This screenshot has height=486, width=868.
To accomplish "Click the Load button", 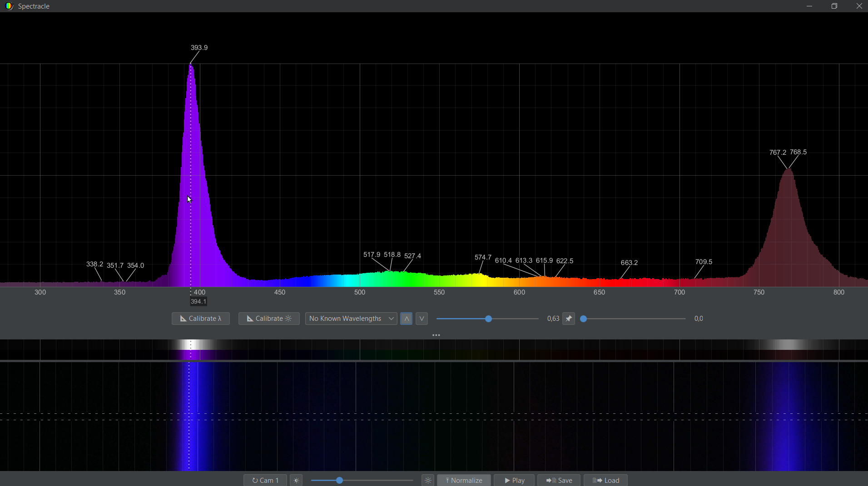I will coord(605,480).
